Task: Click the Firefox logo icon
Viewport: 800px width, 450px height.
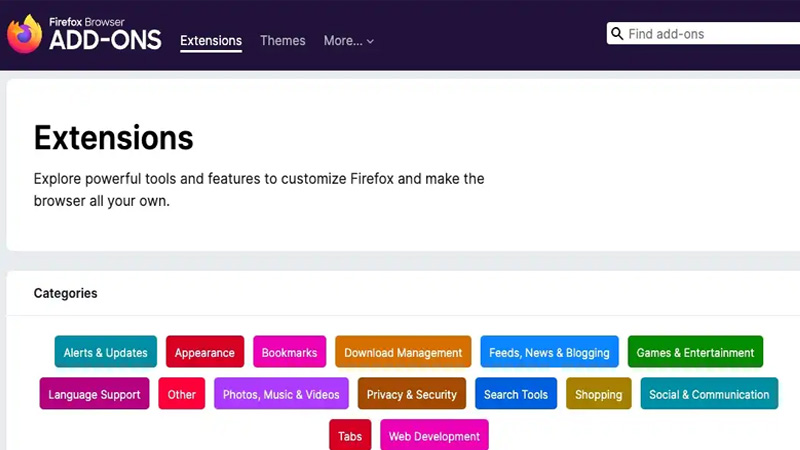Action: tap(24, 34)
